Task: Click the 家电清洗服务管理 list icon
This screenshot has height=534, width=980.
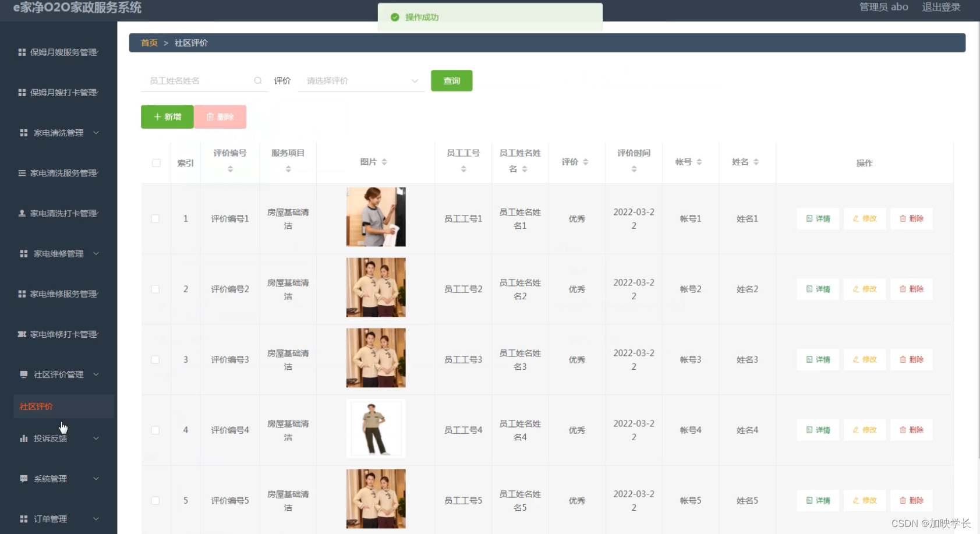Action: click(23, 173)
